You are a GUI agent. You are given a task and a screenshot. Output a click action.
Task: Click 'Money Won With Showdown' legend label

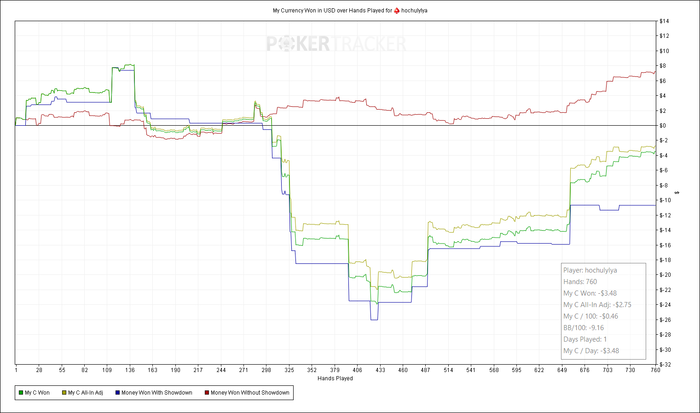157,392
